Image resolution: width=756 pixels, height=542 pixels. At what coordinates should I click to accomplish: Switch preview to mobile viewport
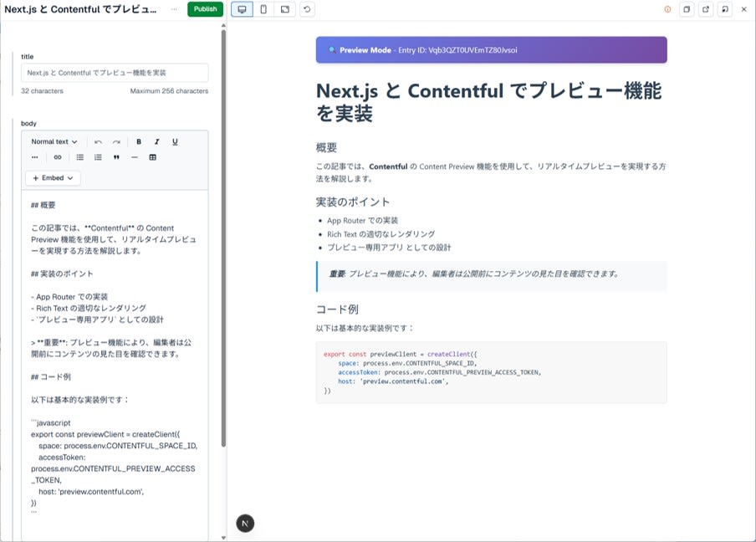click(x=263, y=9)
